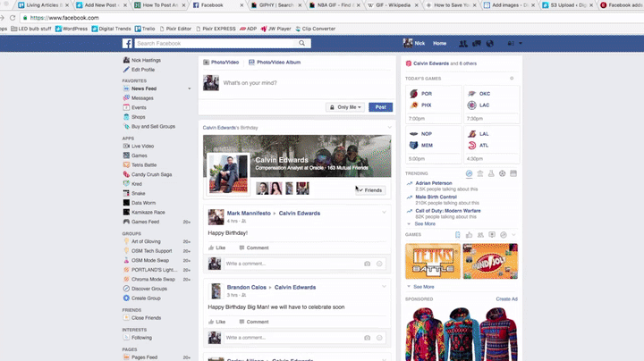Switch to Add New Post tab
Viewport: 644px width, 361px height.
pyautogui.click(x=100, y=5)
